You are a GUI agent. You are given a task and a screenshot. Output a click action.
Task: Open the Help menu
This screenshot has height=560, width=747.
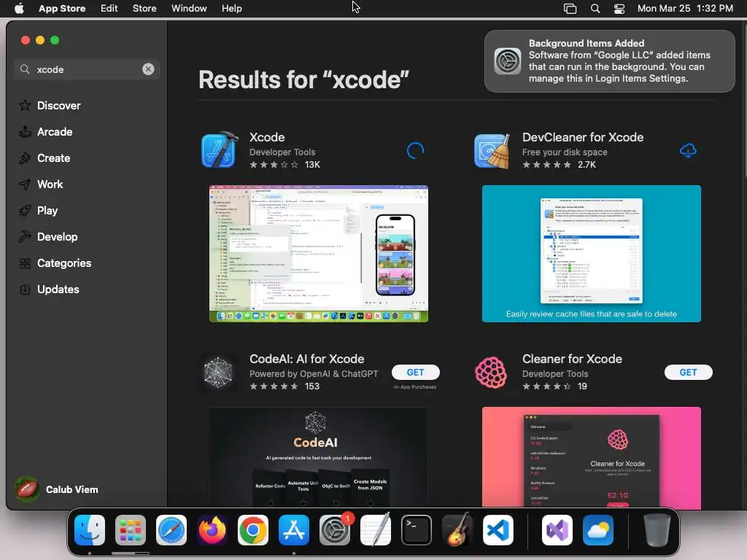(231, 8)
